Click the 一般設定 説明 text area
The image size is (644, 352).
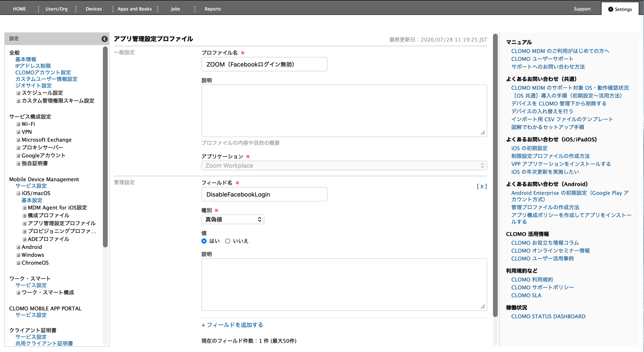(x=344, y=111)
